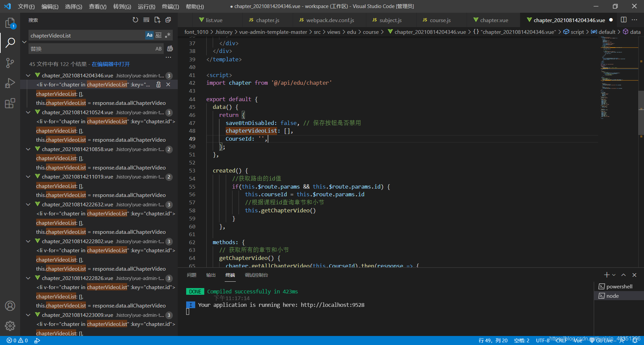Click the Replace All icon
The width and height of the screenshot is (644, 345).
coord(170,49)
